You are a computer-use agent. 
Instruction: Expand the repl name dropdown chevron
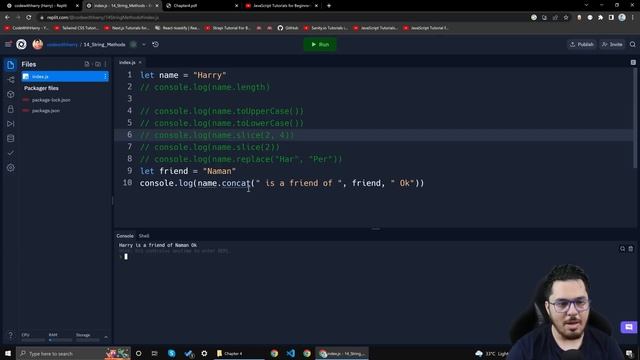(x=144, y=44)
